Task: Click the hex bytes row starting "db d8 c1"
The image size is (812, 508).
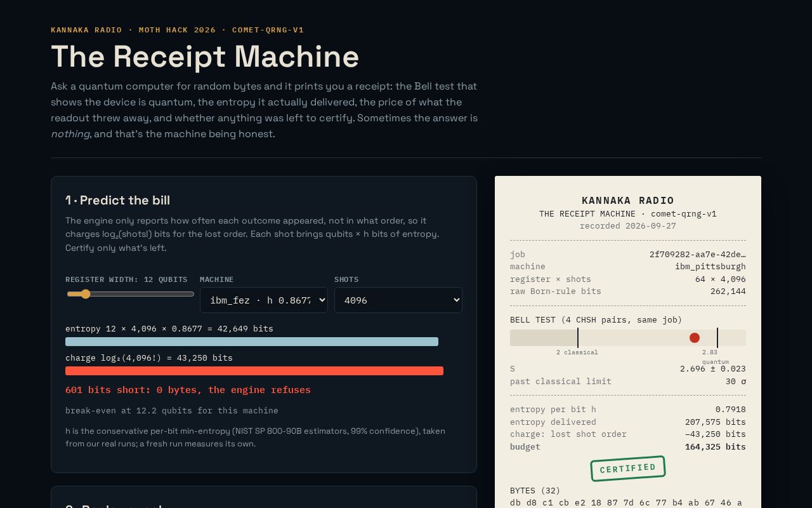Action: (626, 503)
